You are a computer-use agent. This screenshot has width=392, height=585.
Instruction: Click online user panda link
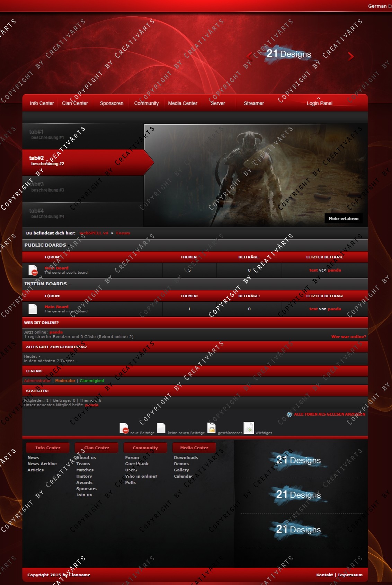pyautogui.click(x=56, y=332)
